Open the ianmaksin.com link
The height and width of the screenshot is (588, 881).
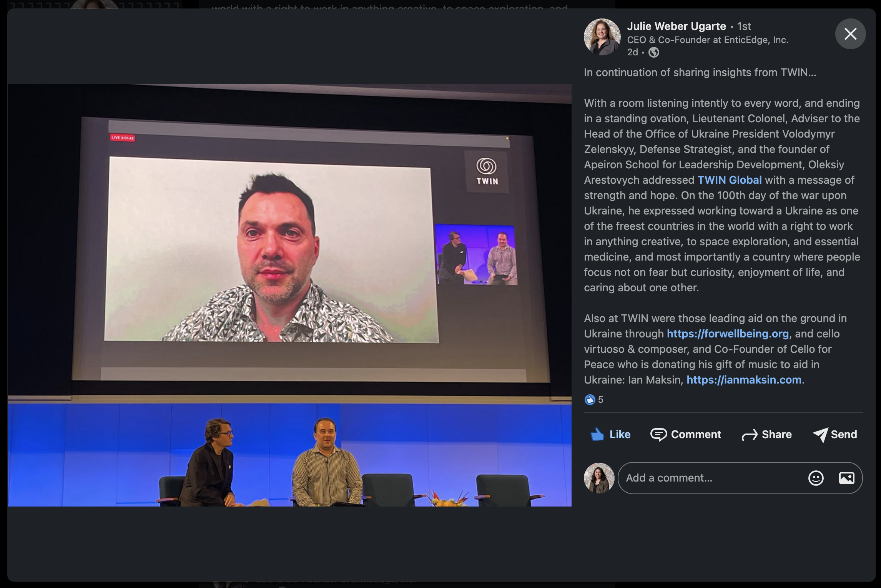coord(743,380)
